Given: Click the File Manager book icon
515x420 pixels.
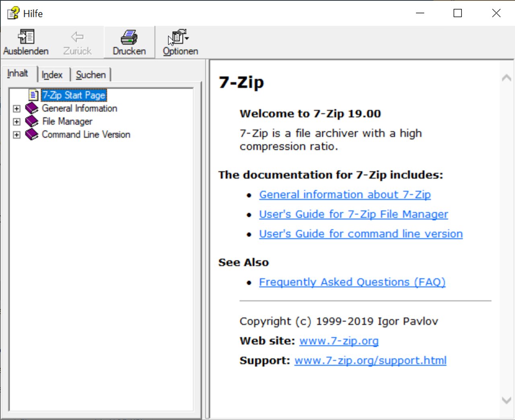Looking at the screenshot, I should point(32,121).
